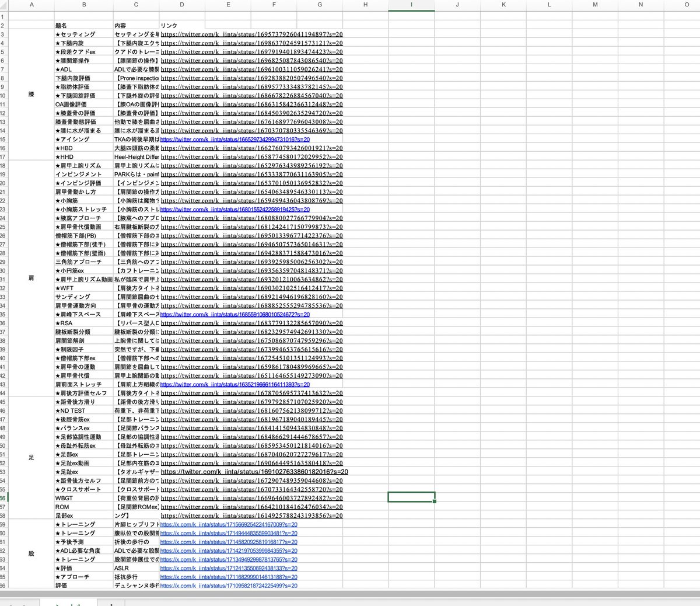Image resolution: width=700 pixels, height=606 pixels.
Task: Select row 2 header number
Action: pos(3,26)
